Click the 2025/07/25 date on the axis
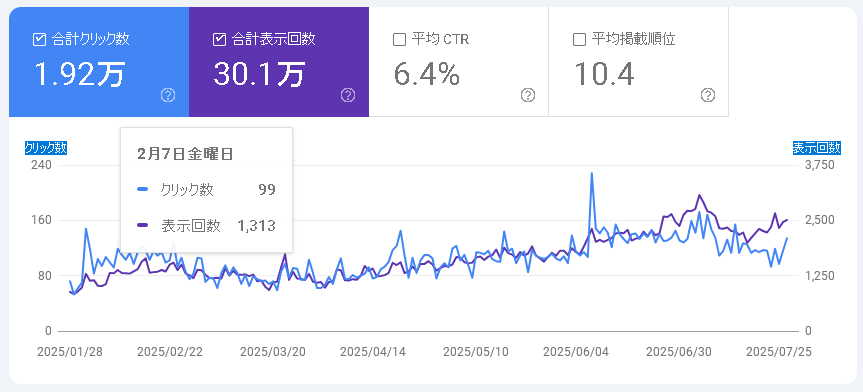863x392 pixels. (x=778, y=352)
